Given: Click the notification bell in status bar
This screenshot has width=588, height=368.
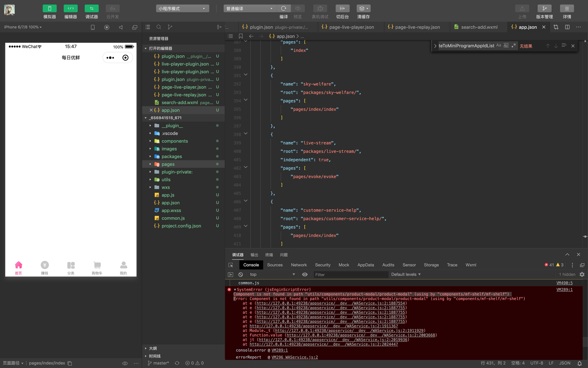Looking at the screenshot, I should 579,363.
